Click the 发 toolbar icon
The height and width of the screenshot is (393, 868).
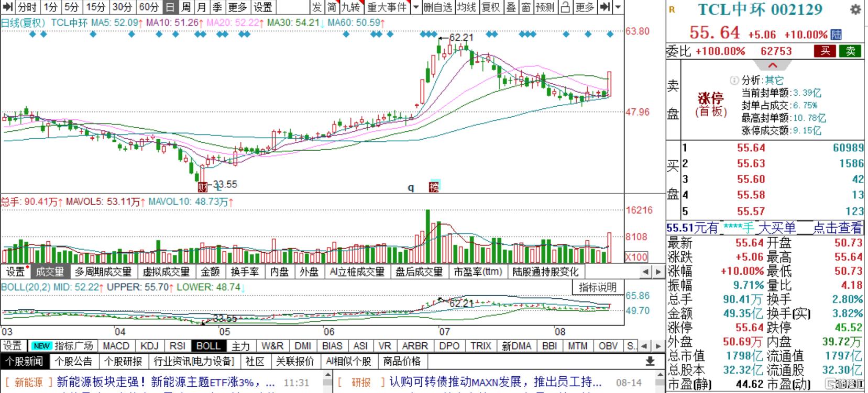(316, 7)
